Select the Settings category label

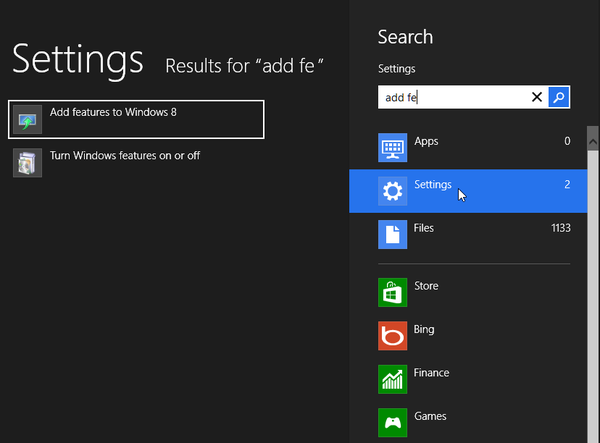click(433, 185)
